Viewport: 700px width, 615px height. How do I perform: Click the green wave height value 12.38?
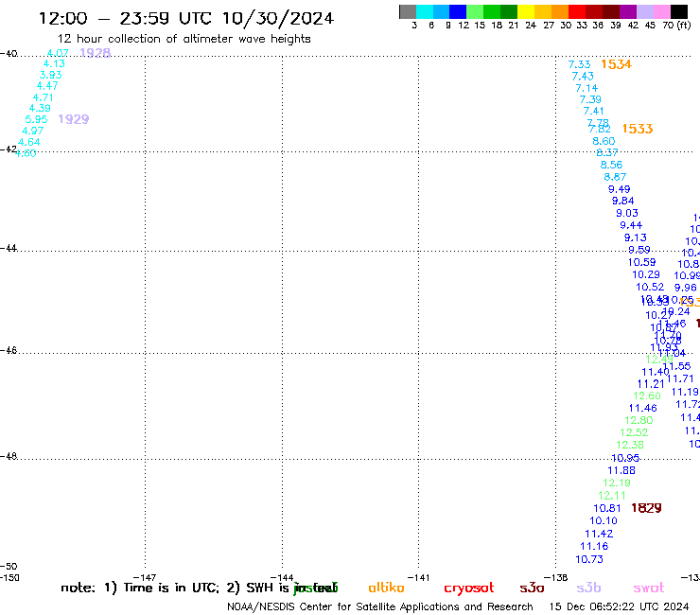(630, 446)
